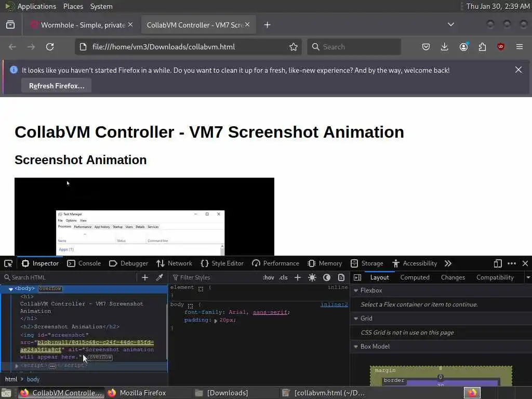The height and width of the screenshot is (399, 532).
Task: Open the Memory panel tab
Action: [x=325, y=263]
